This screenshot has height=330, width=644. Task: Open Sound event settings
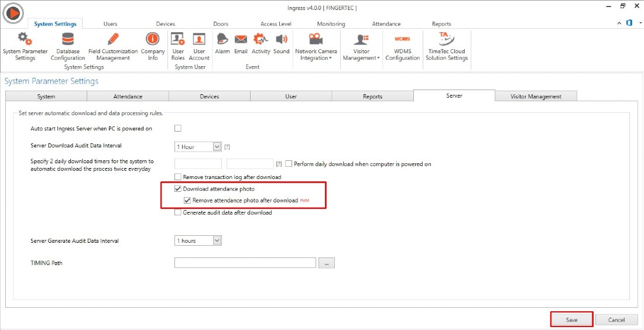pos(282,43)
